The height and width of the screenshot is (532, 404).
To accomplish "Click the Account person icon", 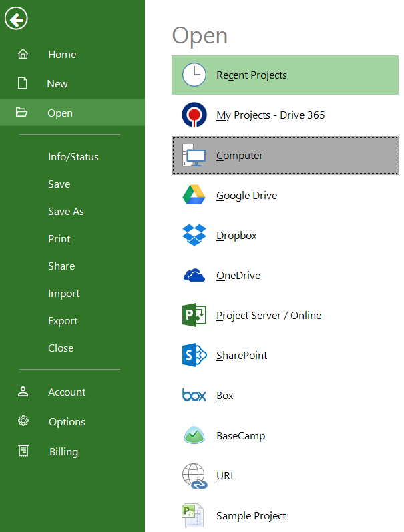I will (x=23, y=392).
